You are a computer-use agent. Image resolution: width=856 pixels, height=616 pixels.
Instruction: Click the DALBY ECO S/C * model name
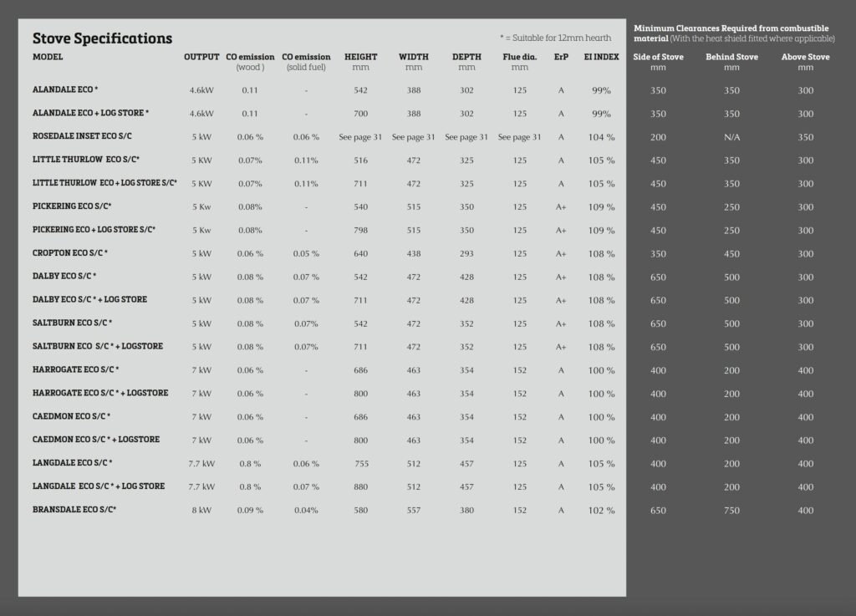pos(64,276)
